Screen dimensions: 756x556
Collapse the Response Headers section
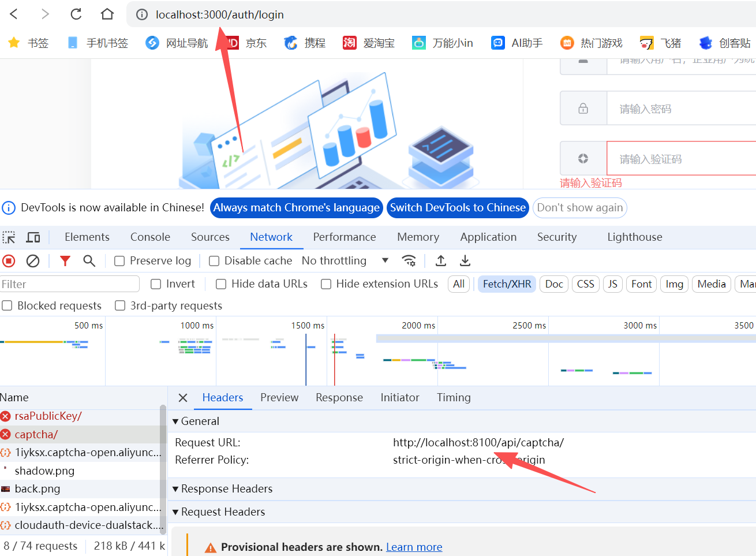tap(175, 489)
